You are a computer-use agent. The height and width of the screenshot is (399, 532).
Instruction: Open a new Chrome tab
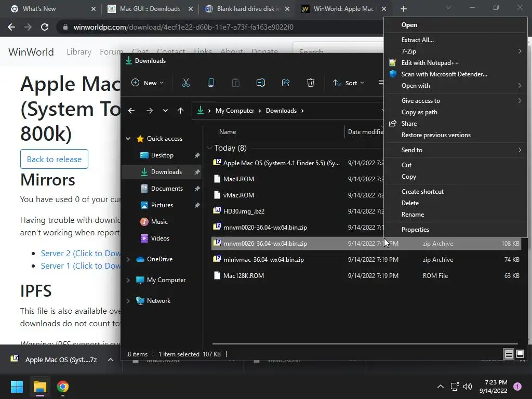[403, 9]
